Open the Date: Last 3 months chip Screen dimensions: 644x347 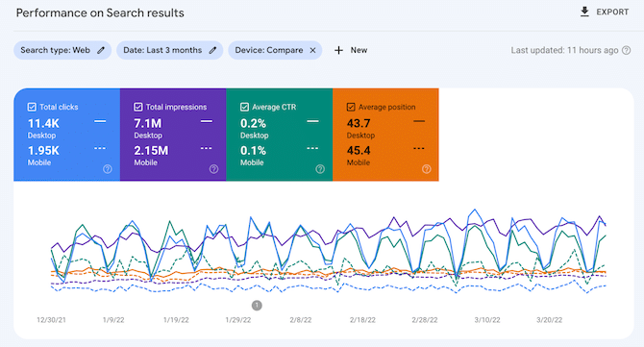[x=169, y=50]
